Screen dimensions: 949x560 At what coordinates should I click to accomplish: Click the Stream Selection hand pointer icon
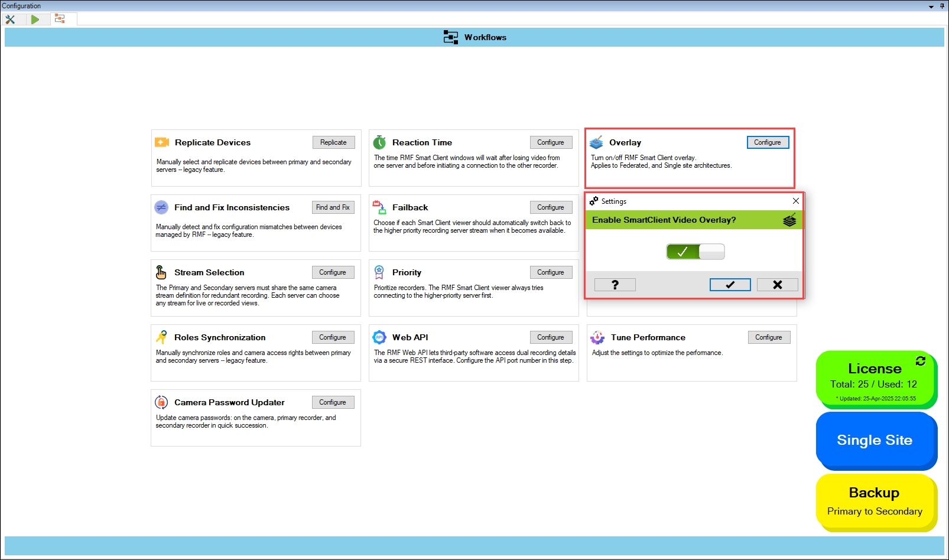[161, 272]
